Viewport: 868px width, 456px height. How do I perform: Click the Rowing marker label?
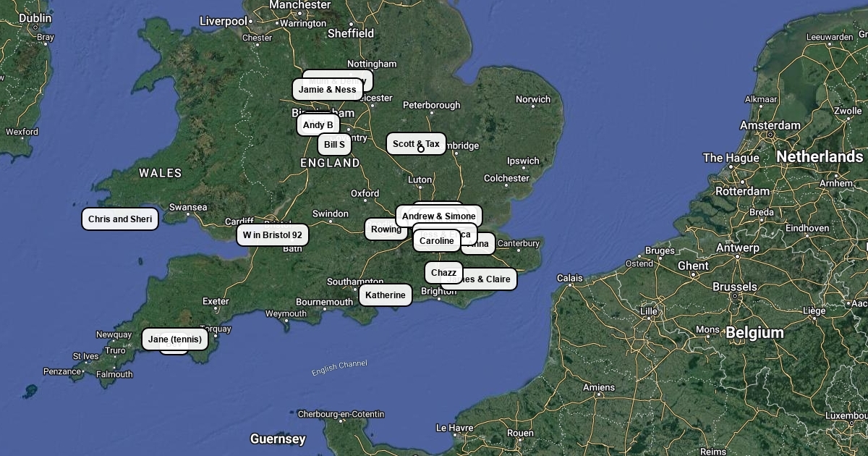(386, 229)
